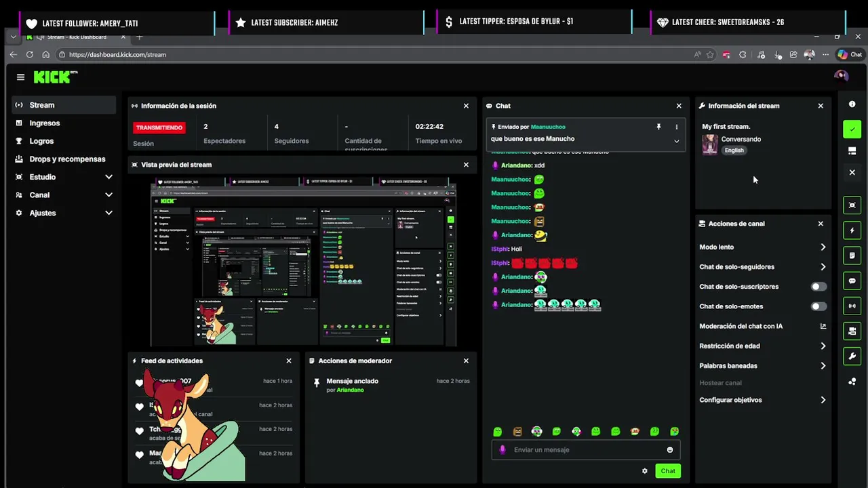This screenshot has height=488, width=868.
Task: Open the user profile avatar on the Kick header
Action: tap(841, 77)
